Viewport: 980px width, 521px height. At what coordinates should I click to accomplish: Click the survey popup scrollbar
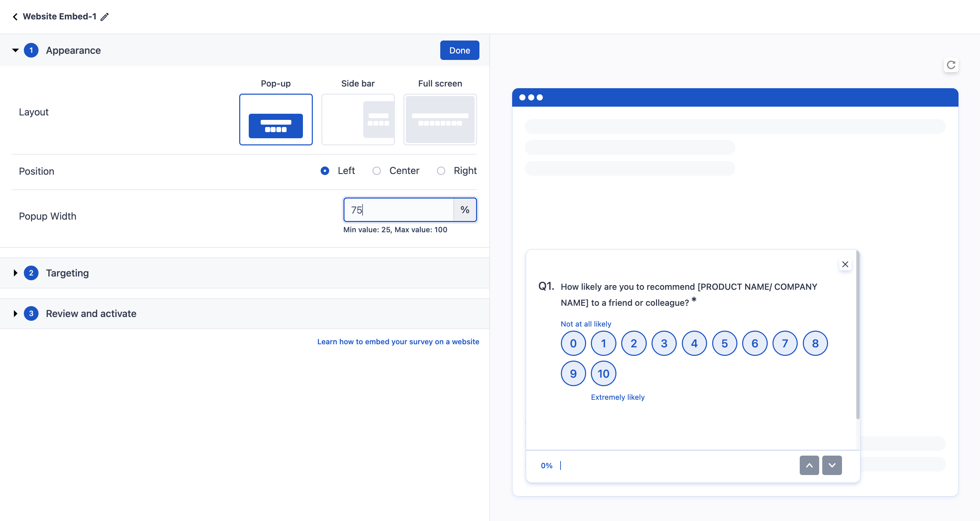tap(857, 335)
